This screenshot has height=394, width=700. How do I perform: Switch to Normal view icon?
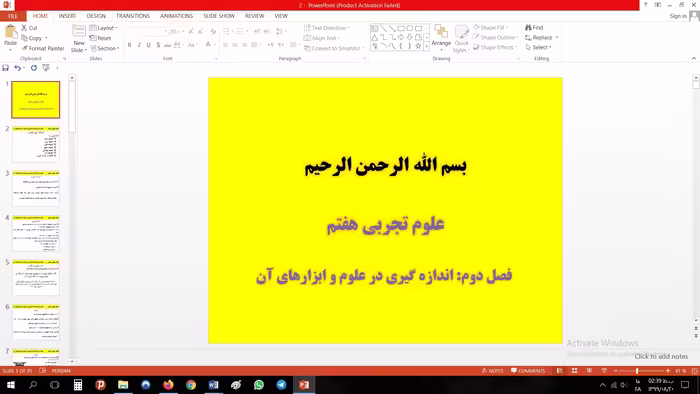tap(559, 371)
